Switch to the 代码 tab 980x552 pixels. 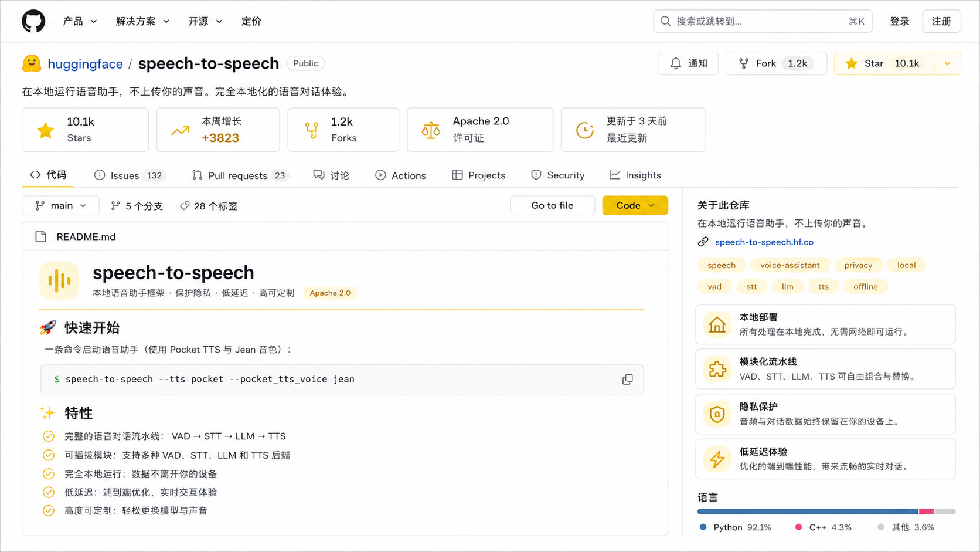click(48, 175)
